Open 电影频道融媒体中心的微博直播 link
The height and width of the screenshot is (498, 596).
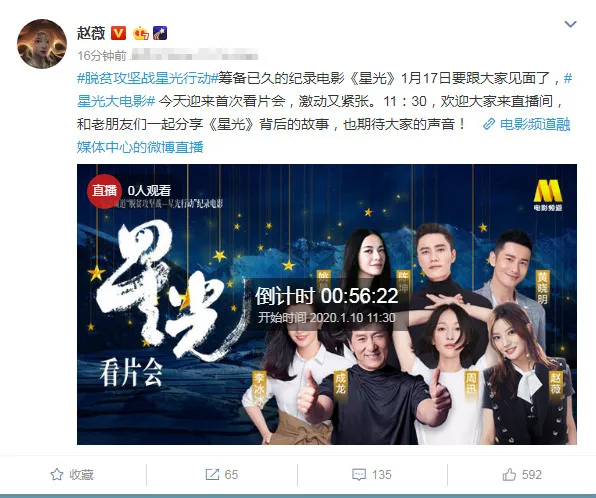tap(324, 136)
